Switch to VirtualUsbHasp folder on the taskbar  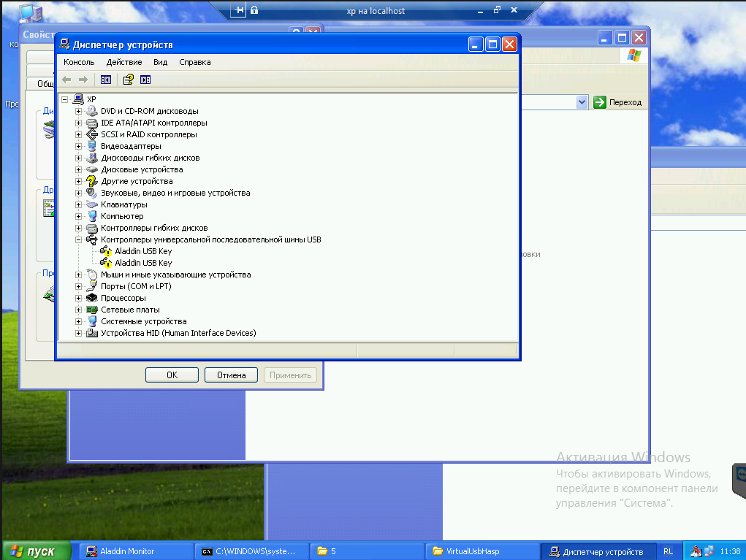point(483,551)
